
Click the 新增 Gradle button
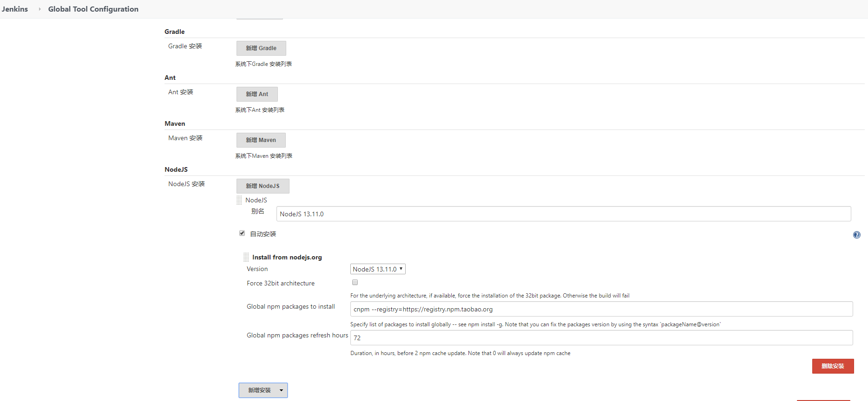pos(261,48)
